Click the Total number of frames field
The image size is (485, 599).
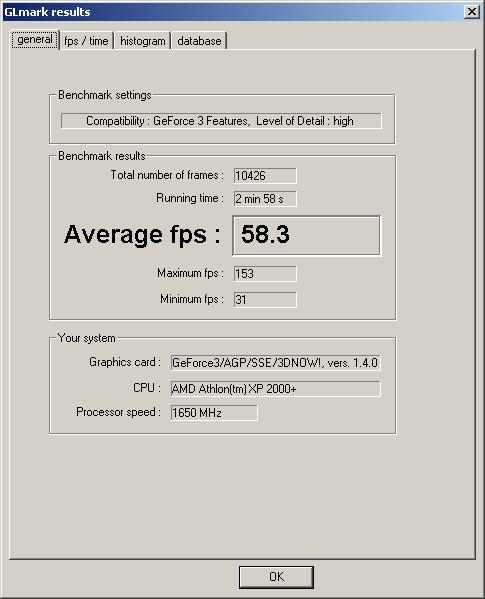pos(265,176)
